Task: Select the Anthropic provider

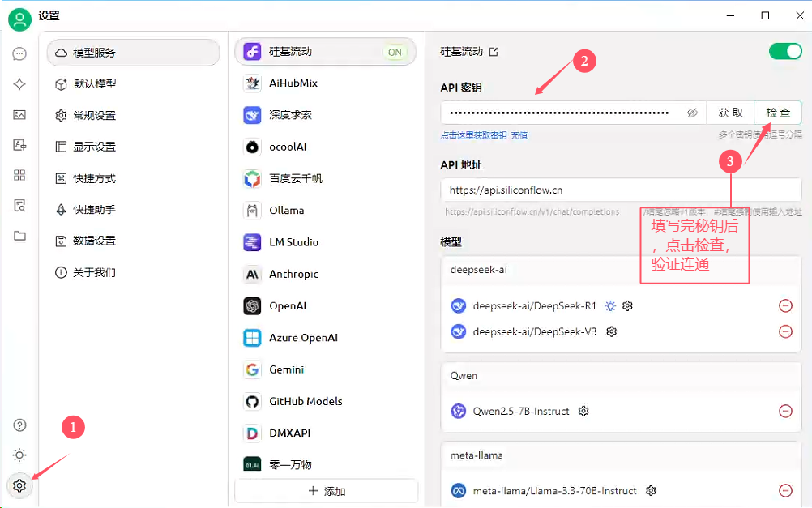Action: pos(326,274)
